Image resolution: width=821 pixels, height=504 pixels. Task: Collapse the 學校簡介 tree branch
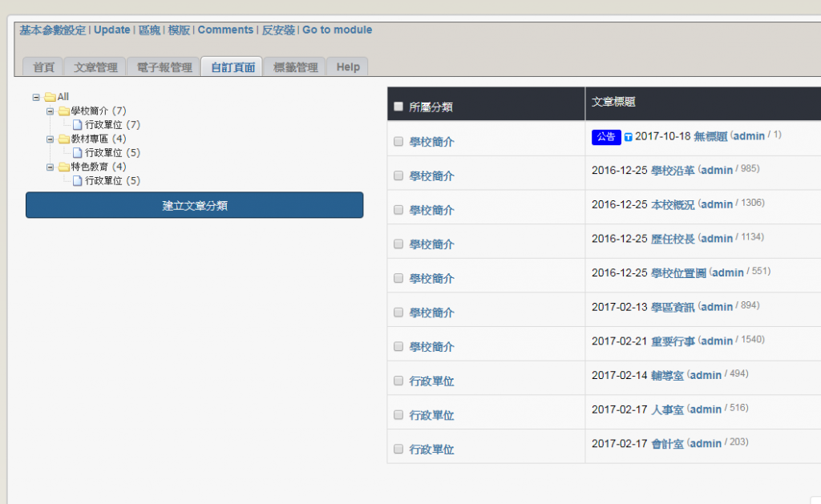(x=50, y=111)
